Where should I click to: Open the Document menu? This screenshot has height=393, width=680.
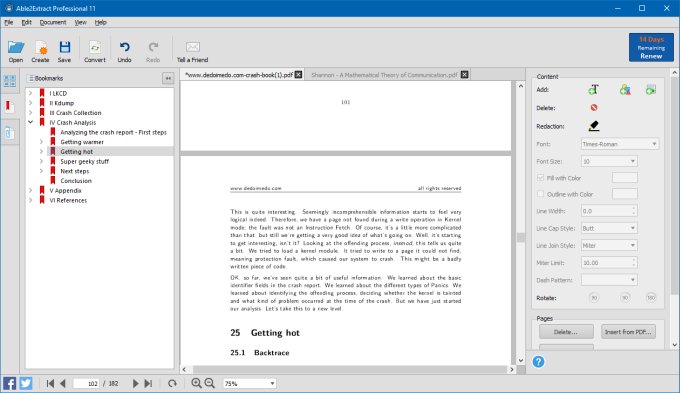[x=53, y=23]
